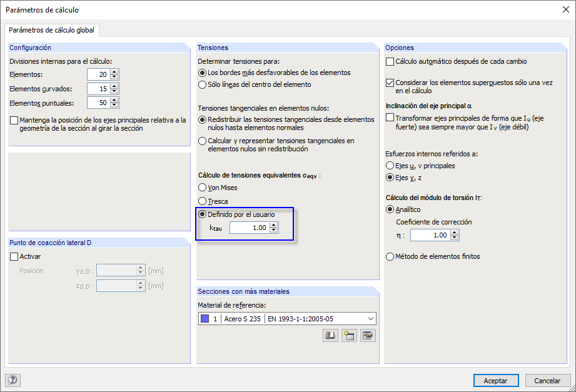
Task: Switch to Parámetros de cálculo global tab
Action: pos(51,30)
